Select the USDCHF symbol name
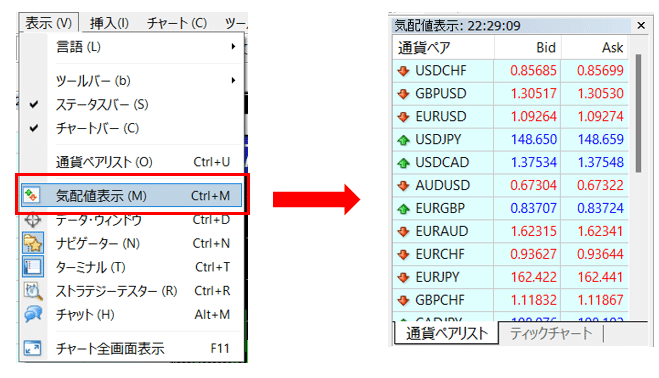The image size is (659, 378). (x=441, y=71)
